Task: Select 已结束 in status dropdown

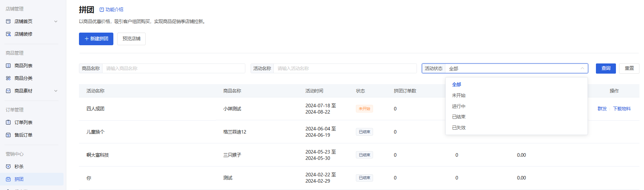Action: [517, 117]
